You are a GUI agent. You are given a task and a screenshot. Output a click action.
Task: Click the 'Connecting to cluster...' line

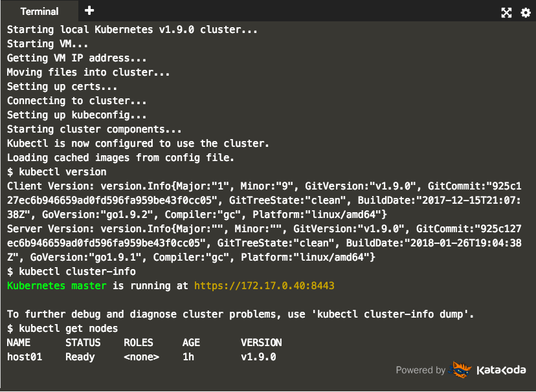point(76,101)
